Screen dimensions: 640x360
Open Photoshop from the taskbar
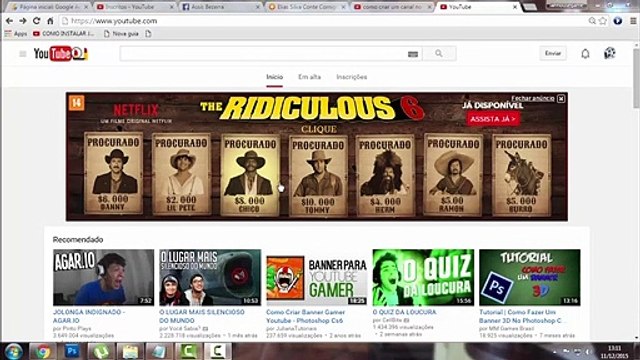click(72, 351)
